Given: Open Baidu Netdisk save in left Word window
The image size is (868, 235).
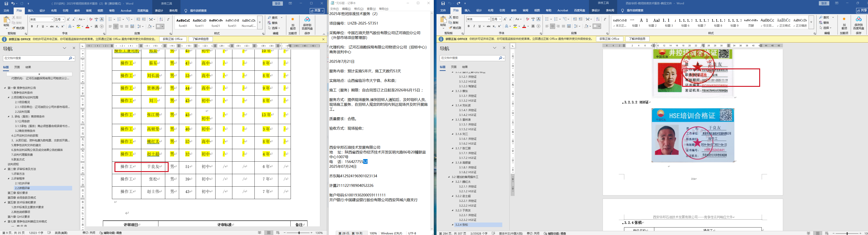Looking at the screenshot, I should [x=307, y=23].
